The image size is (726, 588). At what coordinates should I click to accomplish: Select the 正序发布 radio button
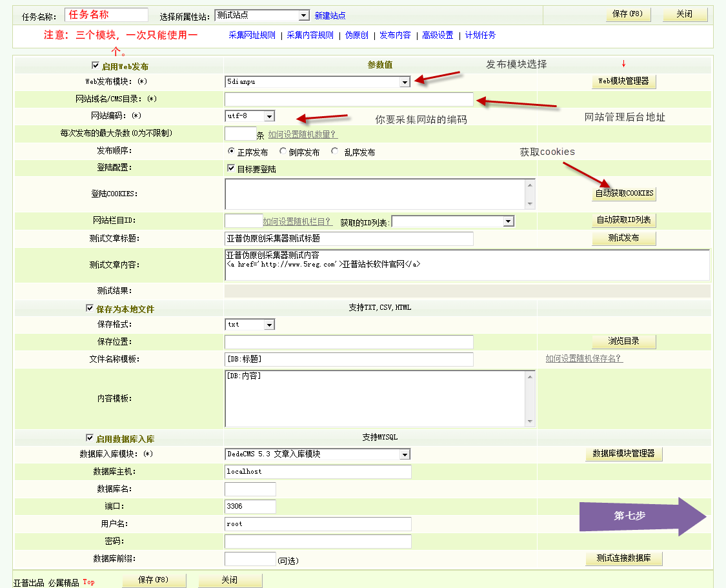pyautogui.click(x=231, y=151)
